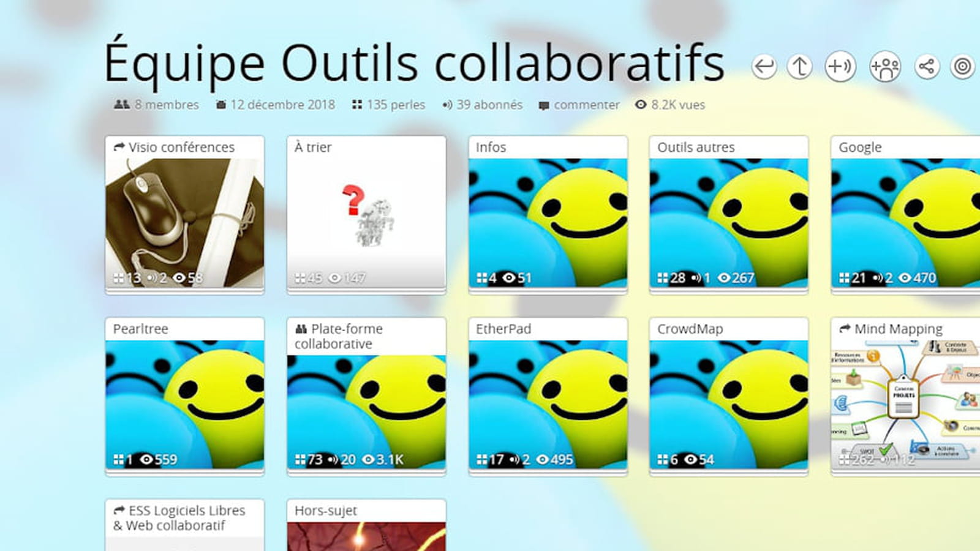Click the subscribers icon beside 39 abonnés
This screenshot has width=980, height=551.
[x=447, y=105]
